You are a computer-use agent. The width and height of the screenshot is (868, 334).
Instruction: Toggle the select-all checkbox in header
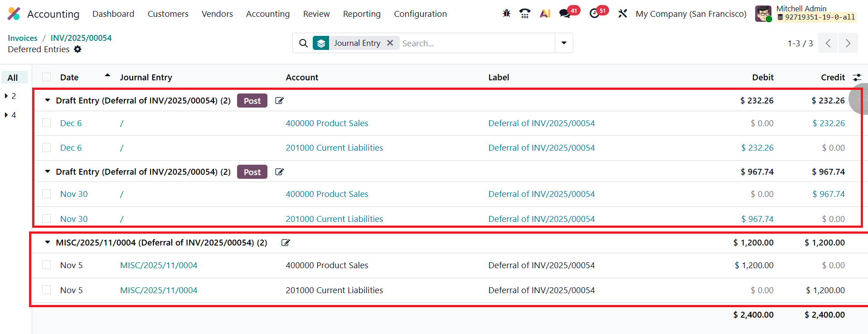tap(47, 77)
